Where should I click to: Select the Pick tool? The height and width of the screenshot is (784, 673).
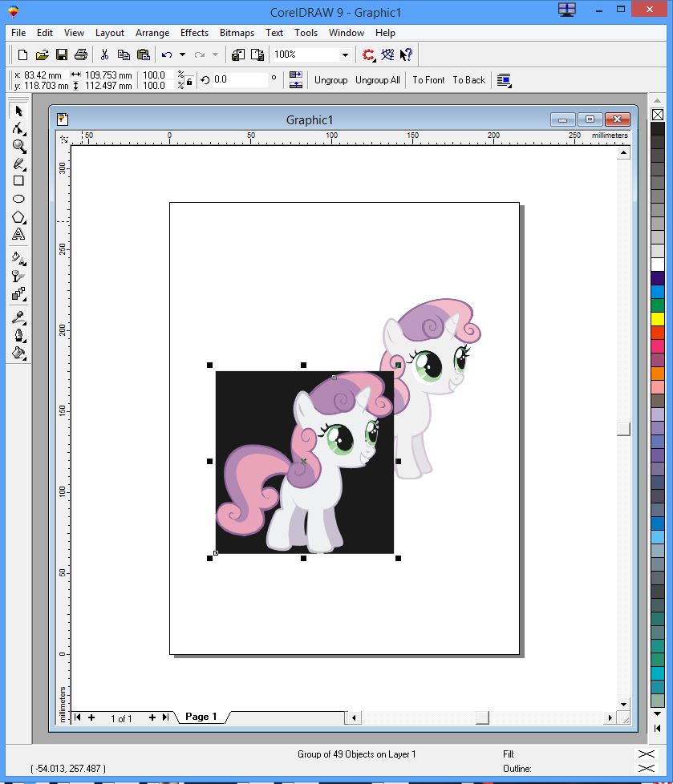click(x=18, y=111)
